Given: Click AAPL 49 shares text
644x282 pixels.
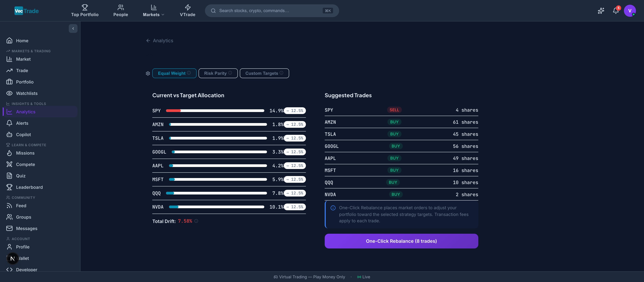Looking at the screenshot, I should coord(465,158).
